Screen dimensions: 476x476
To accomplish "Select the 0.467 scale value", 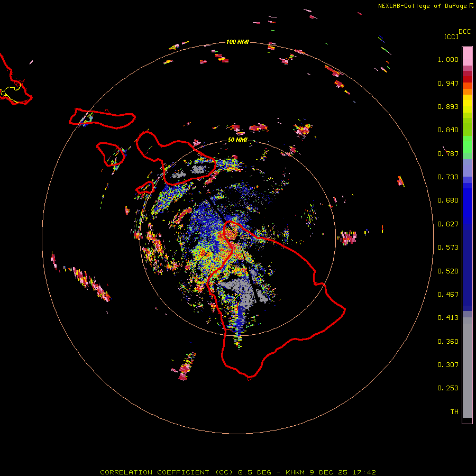I will click(448, 295).
